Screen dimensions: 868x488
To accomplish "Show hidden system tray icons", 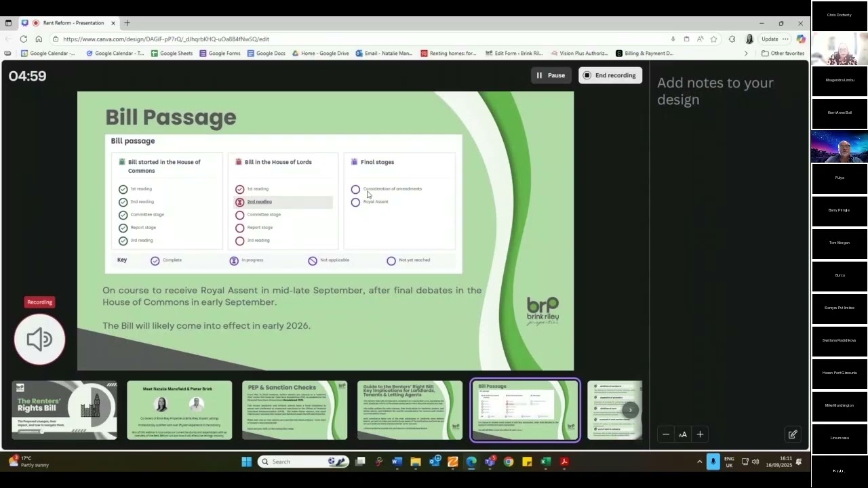I will pos(699,462).
